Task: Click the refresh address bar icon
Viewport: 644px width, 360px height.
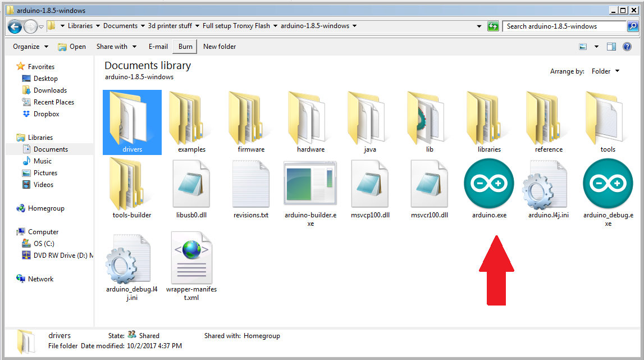Action: pyautogui.click(x=493, y=26)
